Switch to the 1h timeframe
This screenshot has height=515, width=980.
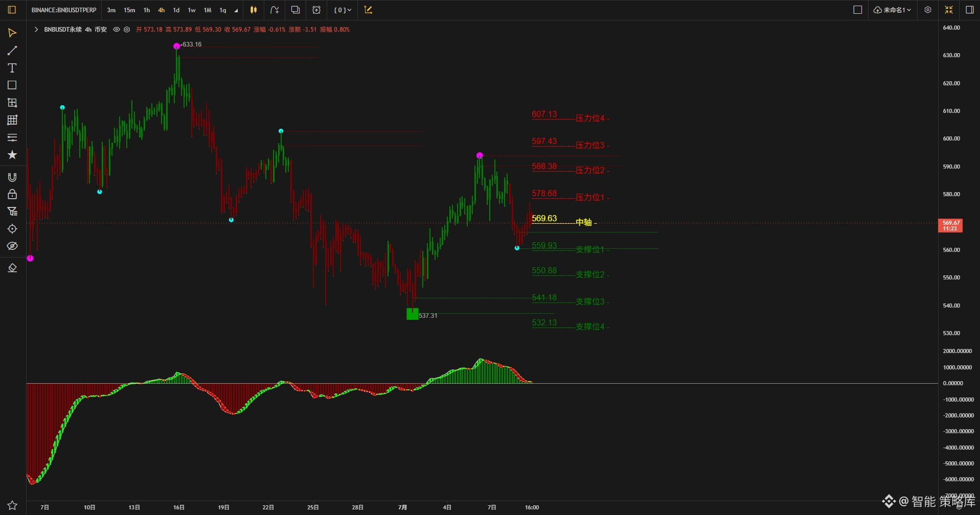click(147, 10)
